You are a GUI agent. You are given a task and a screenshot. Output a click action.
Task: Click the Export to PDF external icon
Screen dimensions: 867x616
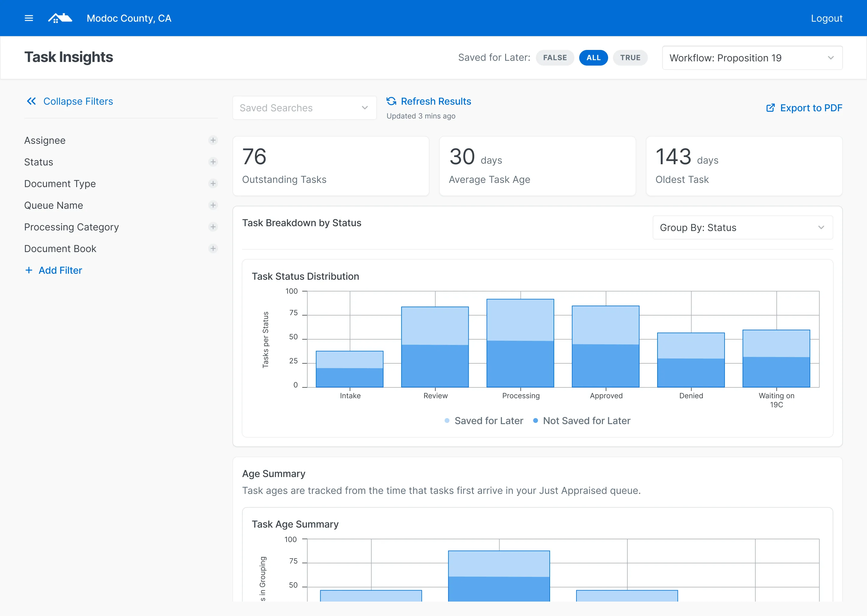pos(770,108)
